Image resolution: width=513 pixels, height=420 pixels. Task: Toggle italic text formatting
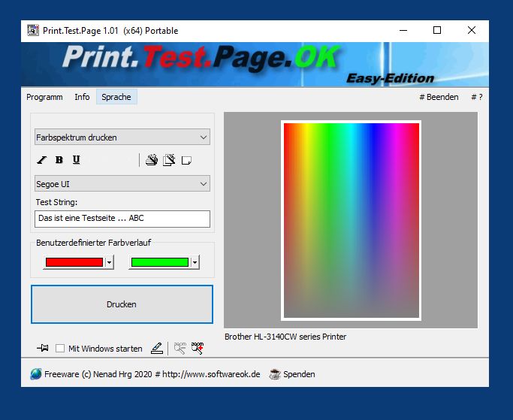click(42, 160)
